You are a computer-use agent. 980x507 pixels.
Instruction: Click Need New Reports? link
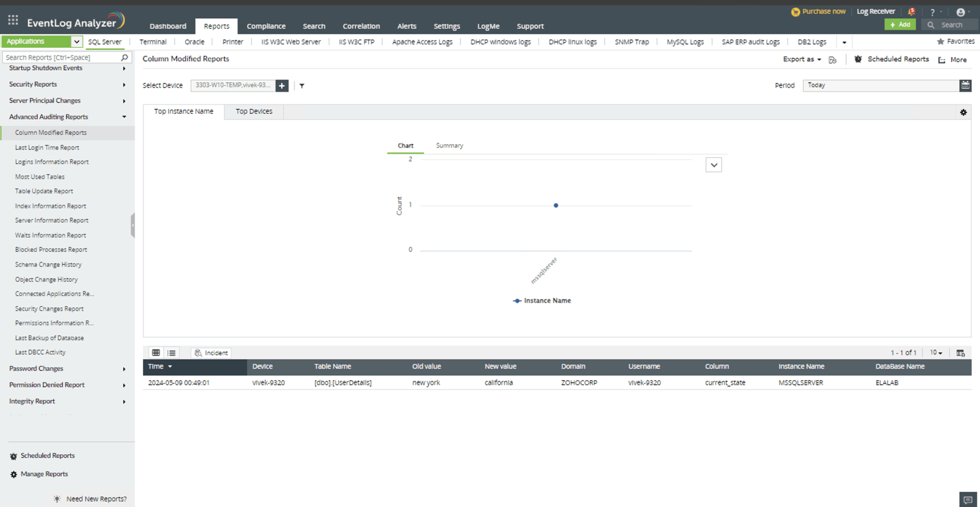[x=91, y=499]
